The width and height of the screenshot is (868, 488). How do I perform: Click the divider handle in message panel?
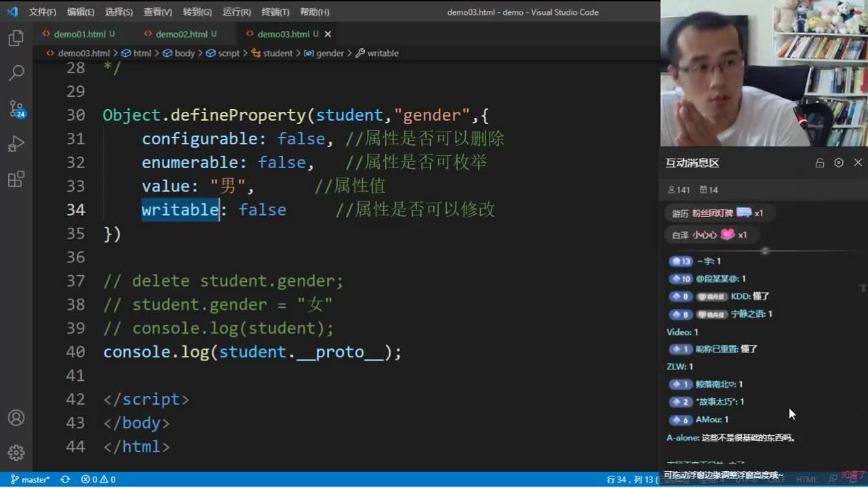tap(765, 251)
